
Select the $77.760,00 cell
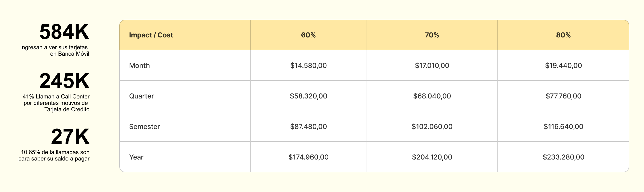(x=563, y=96)
